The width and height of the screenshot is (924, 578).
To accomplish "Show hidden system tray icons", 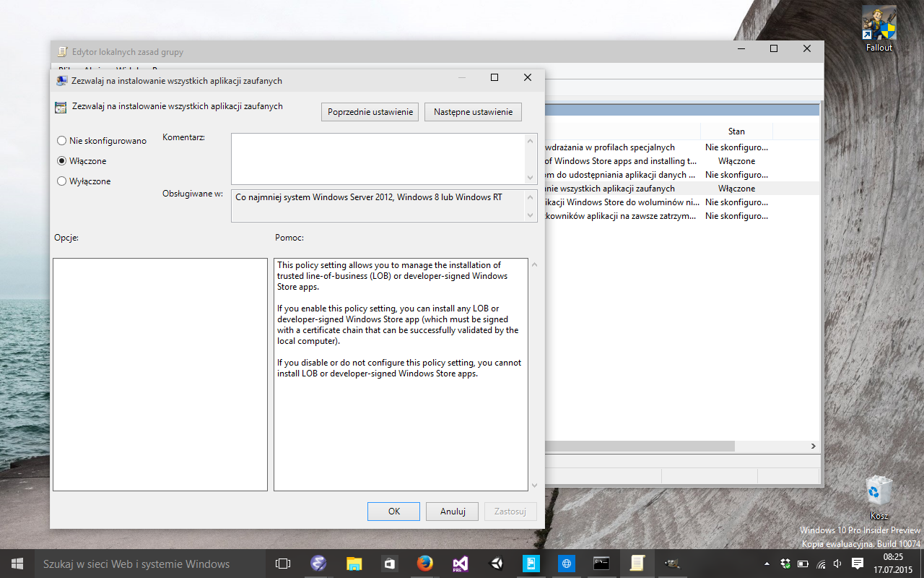I will coord(767,564).
